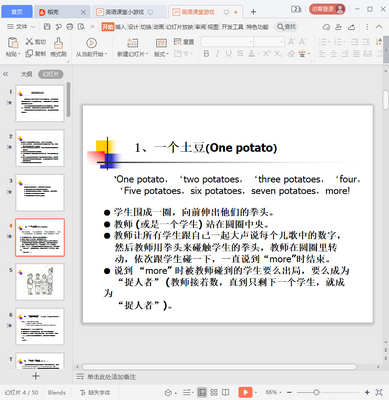This screenshot has width=389, height=400.
Task: Toggle Strikethrough formatting
Action: tap(240, 53)
